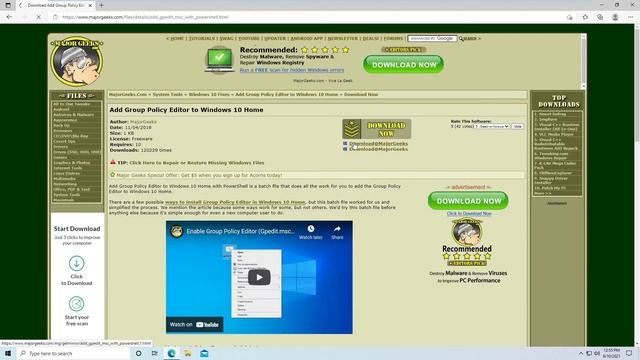Open the Windows Start menu
The height and width of the screenshot is (360, 640).
click(8, 353)
